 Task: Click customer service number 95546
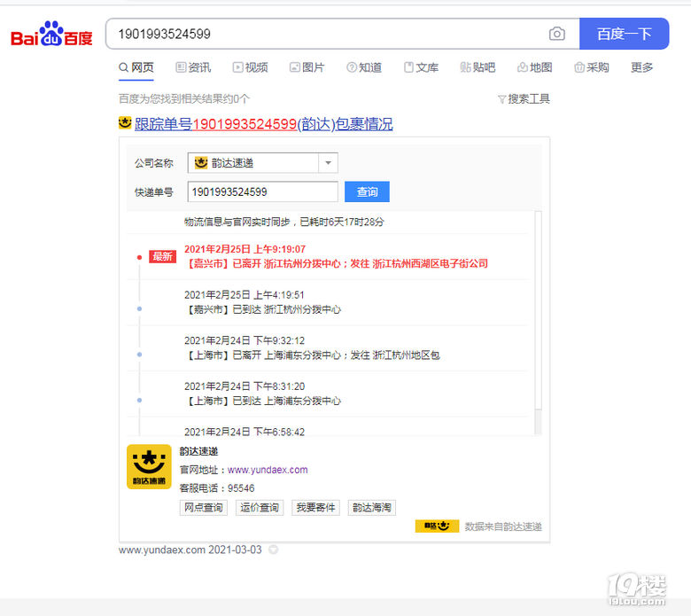[x=241, y=488]
